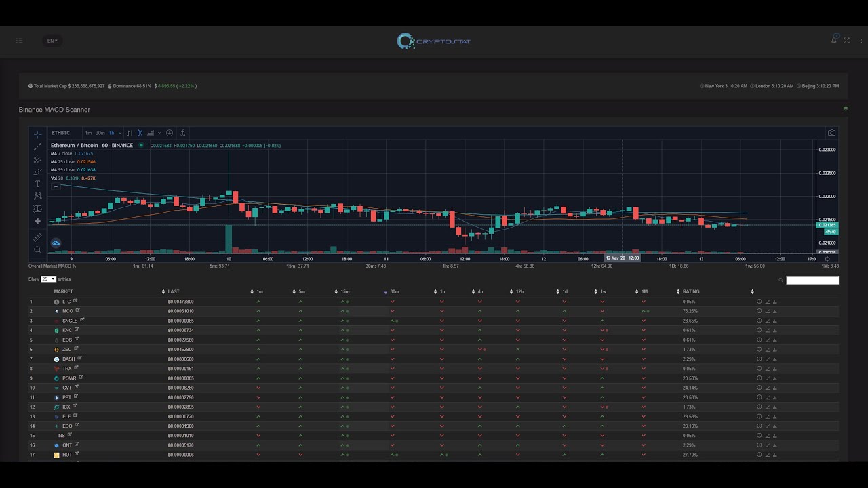The width and height of the screenshot is (868, 488).
Task: Sort table by MARKET column
Action: click(x=63, y=292)
